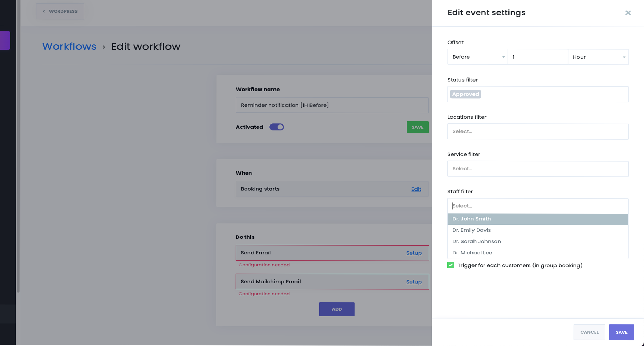Click the Approved status filter tag
The width and height of the screenshot is (644, 346).
click(x=465, y=94)
